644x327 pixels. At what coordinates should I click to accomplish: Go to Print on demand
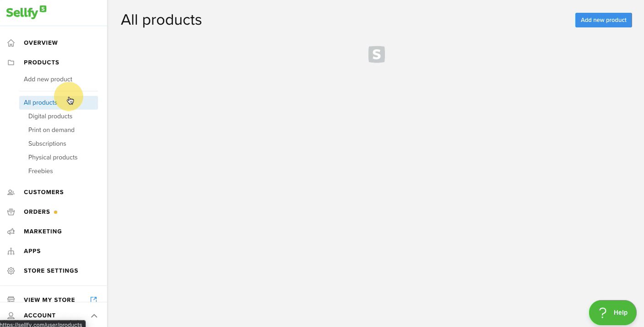click(x=51, y=130)
